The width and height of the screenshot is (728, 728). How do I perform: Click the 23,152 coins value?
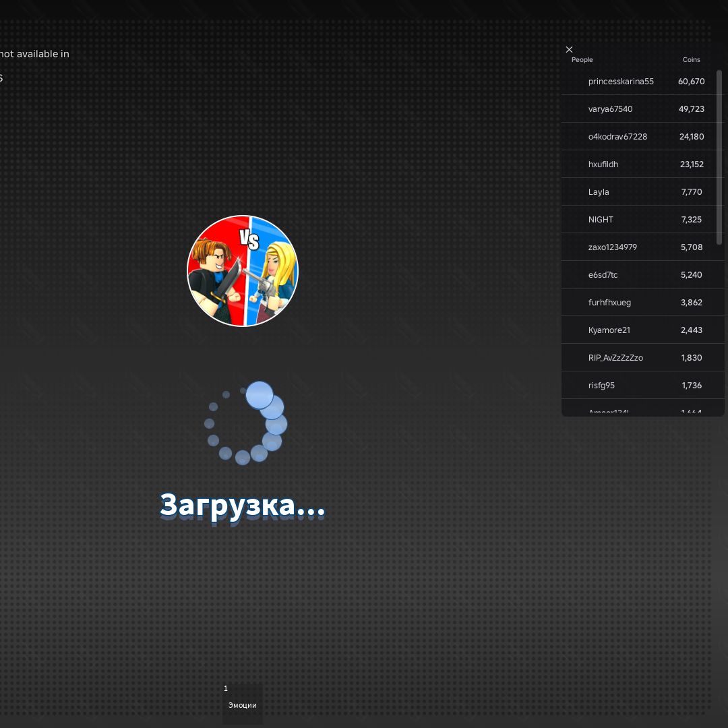click(692, 164)
